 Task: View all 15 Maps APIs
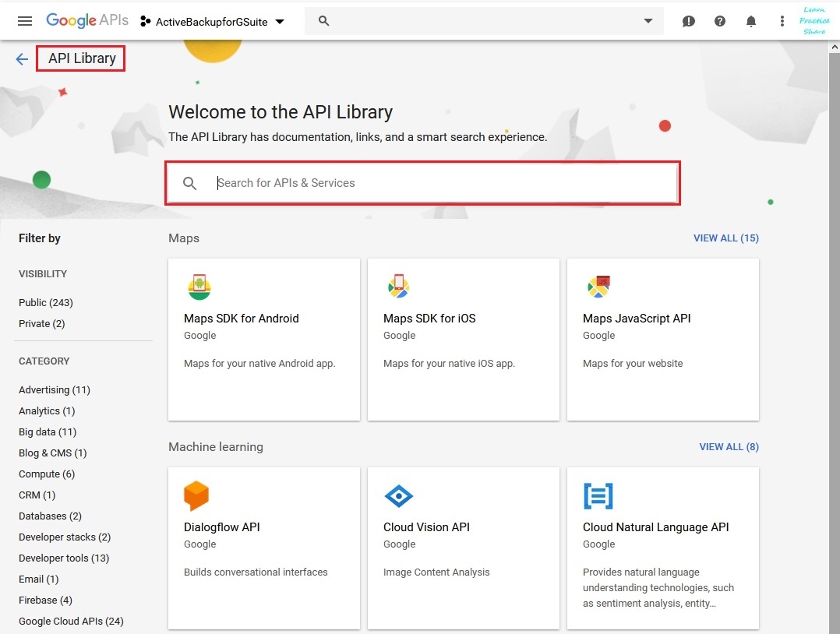(x=726, y=238)
